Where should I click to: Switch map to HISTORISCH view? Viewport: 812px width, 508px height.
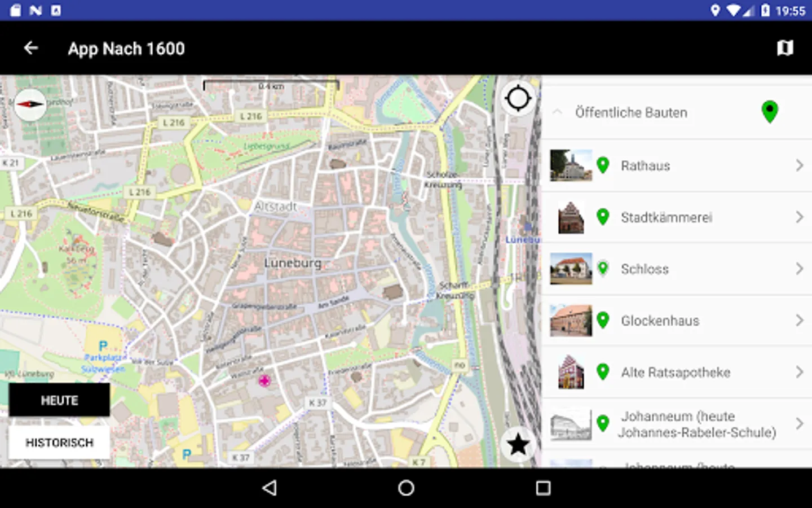tap(59, 443)
